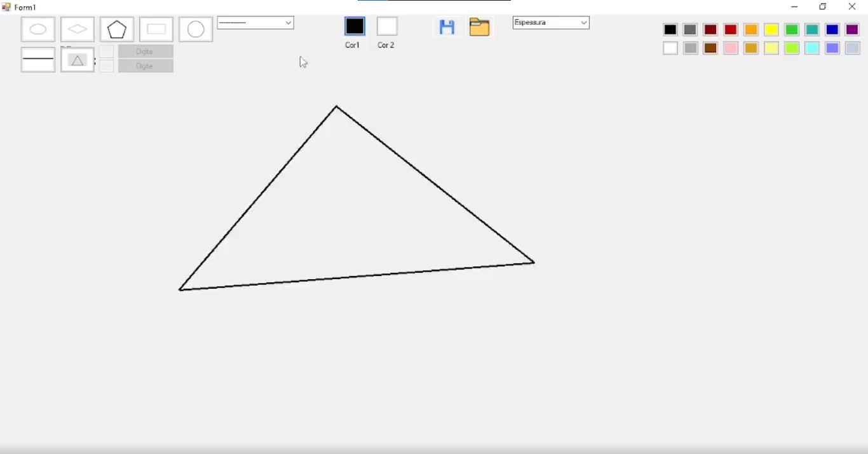Pick the dark blue swatch

[833, 30]
